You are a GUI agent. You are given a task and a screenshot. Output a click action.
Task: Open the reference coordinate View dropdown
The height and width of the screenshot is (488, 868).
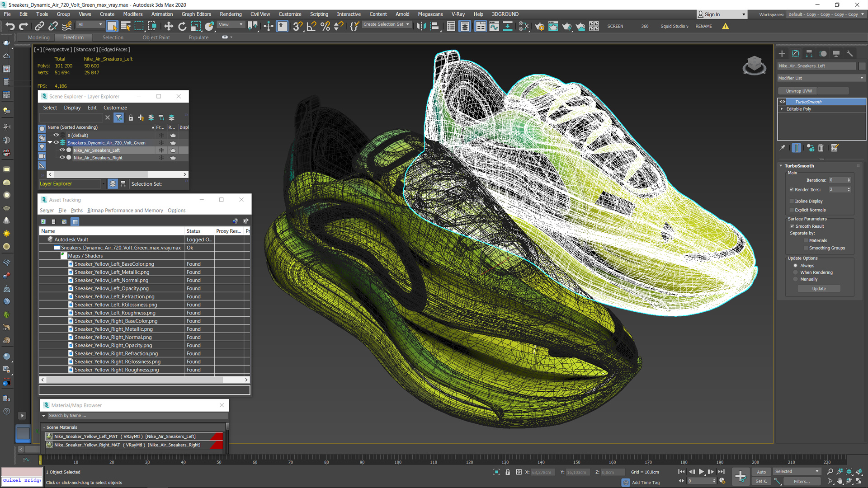pos(231,25)
